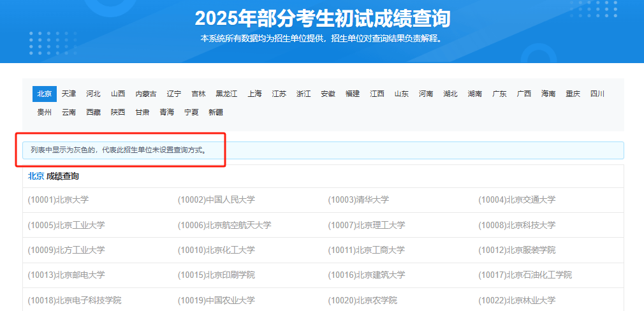Click the 吉林 province tab

coord(198,94)
